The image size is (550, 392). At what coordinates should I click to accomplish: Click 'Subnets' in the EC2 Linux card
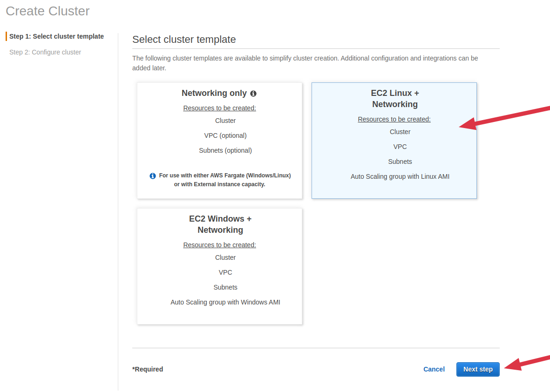(x=400, y=162)
